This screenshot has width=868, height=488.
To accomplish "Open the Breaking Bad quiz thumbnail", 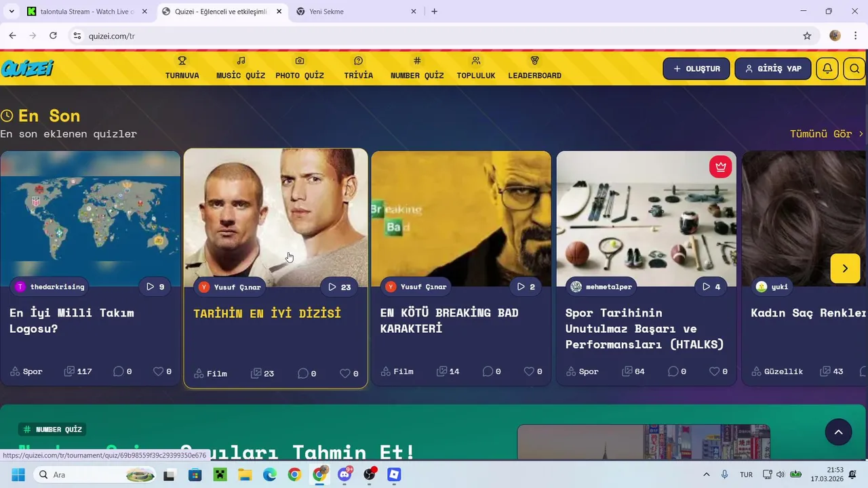I will 461,218.
